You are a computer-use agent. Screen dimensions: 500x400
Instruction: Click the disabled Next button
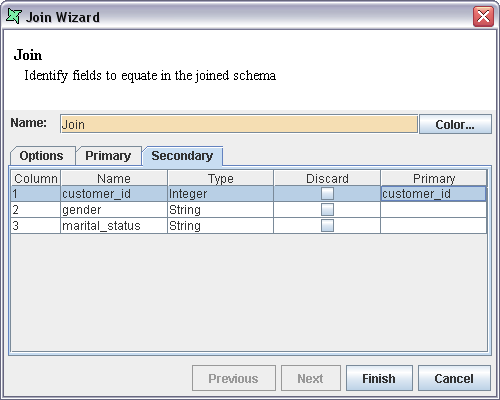(311, 378)
